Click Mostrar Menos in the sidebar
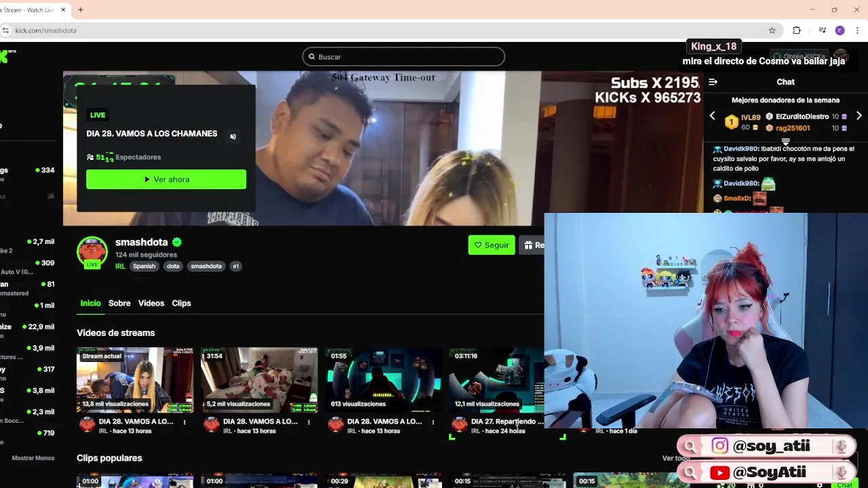 click(33, 458)
